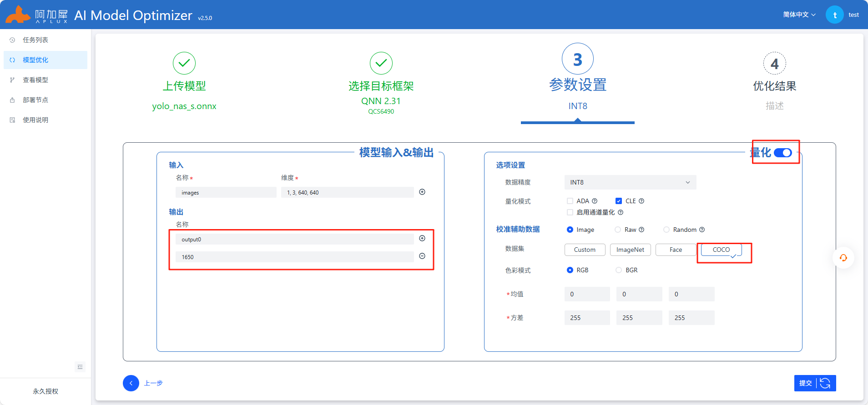This screenshot has width=868, height=405.
Task: Select the COCO dataset button
Action: coord(722,250)
